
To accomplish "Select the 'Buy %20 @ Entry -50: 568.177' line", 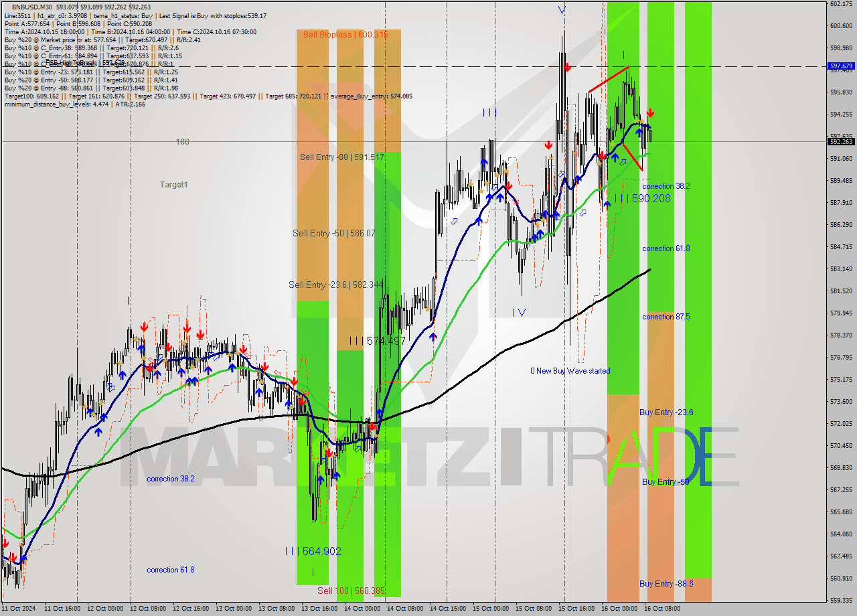I will (x=91, y=80).
